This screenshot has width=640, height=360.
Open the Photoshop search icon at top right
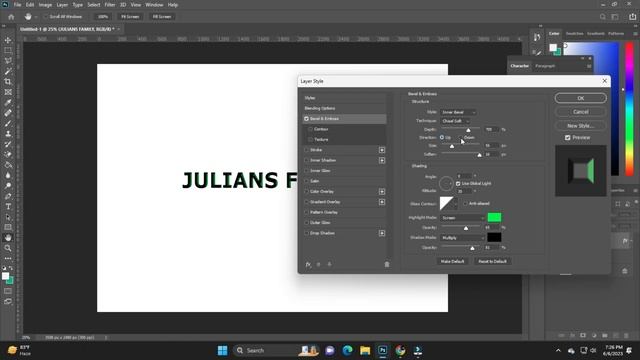tap(602, 17)
